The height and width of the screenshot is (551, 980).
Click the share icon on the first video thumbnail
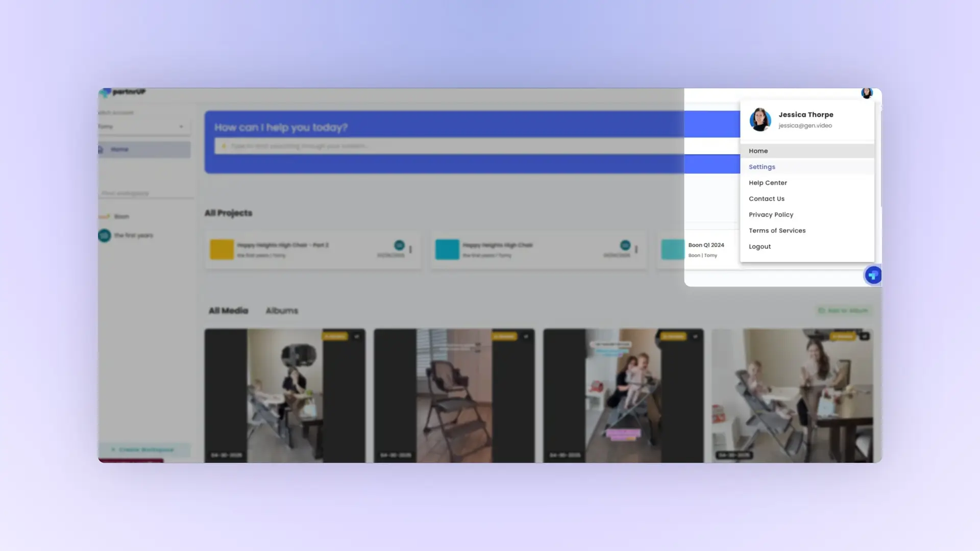(x=357, y=336)
